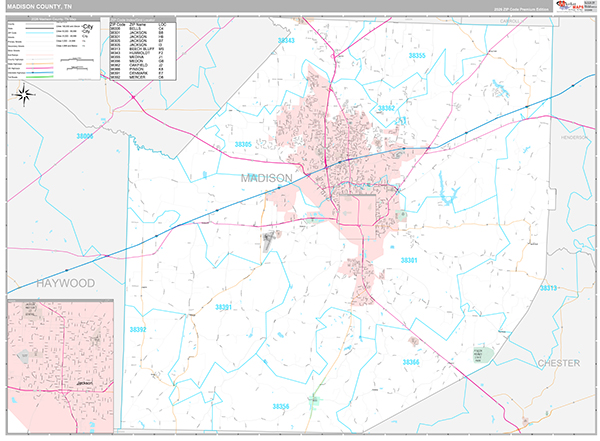Click the large 'City' sample in legend

pos(88,28)
